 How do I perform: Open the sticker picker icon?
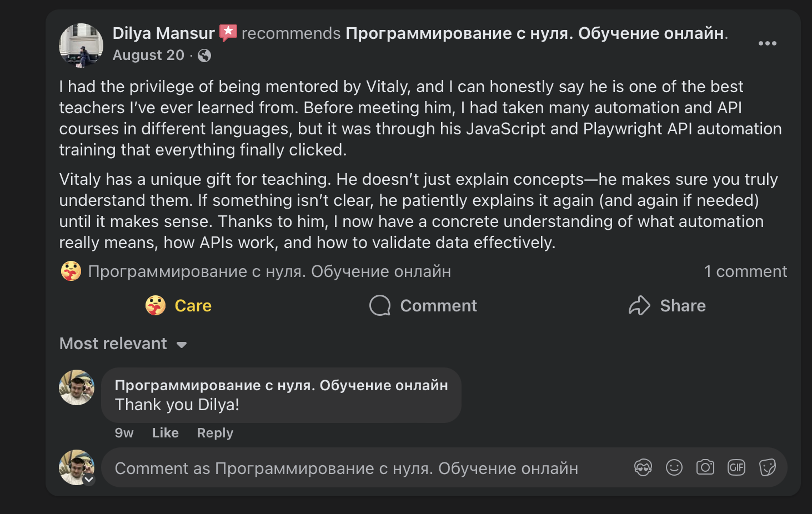tap(767, 467)
